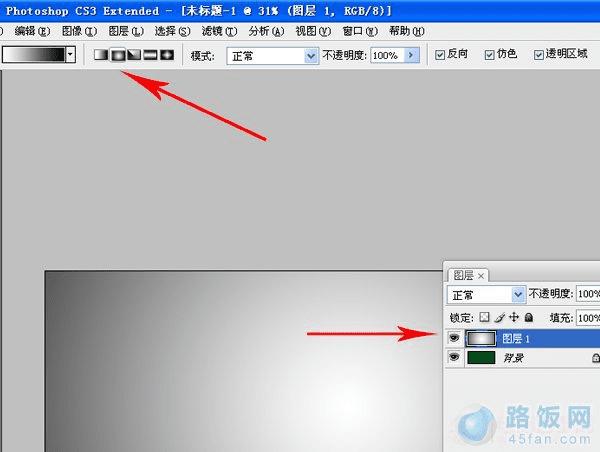Viewport: 600px width, 452px height.
Task: Close the 图层 panel tab
Action: (481, 276)
